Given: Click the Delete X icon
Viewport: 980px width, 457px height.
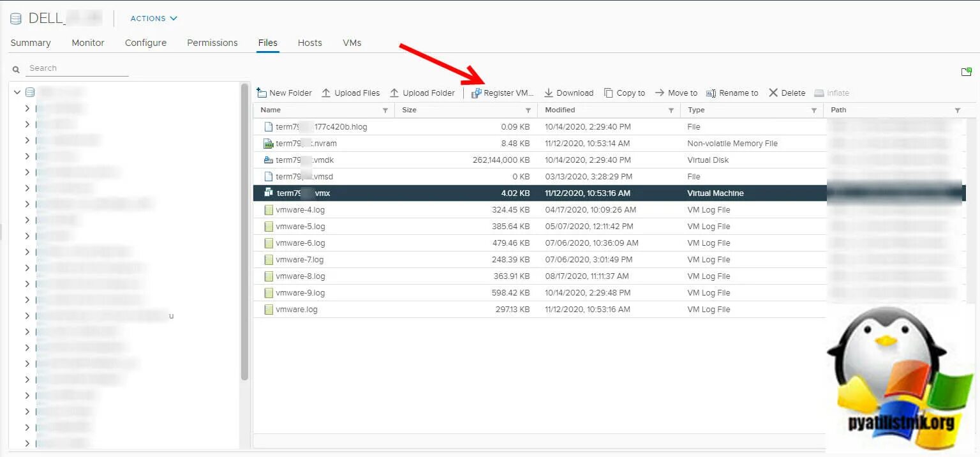Looking at the screenshot, I should 773,93.
